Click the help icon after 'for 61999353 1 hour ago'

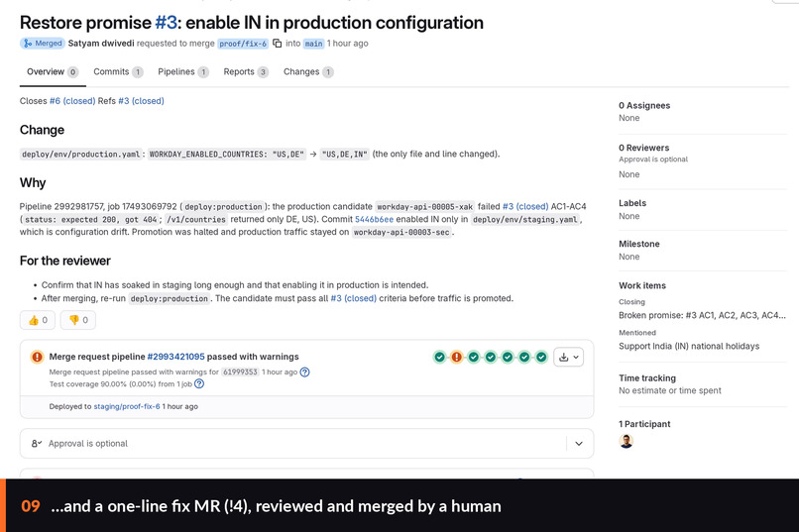coord(304,372)
